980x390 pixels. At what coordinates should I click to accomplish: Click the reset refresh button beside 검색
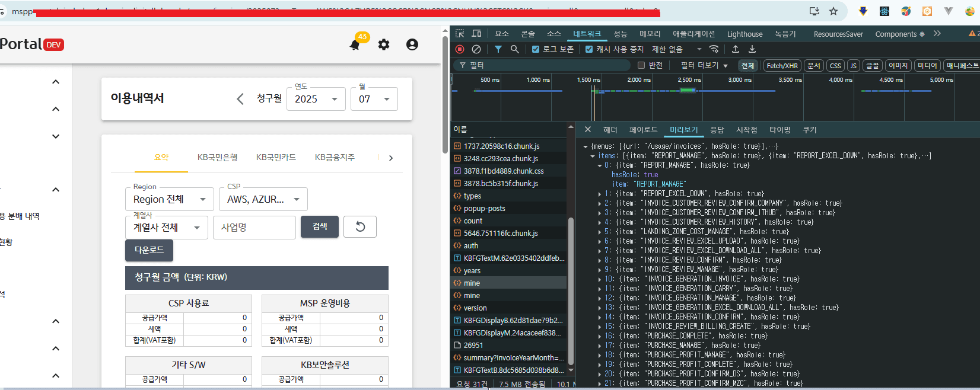tap(360, 226)
